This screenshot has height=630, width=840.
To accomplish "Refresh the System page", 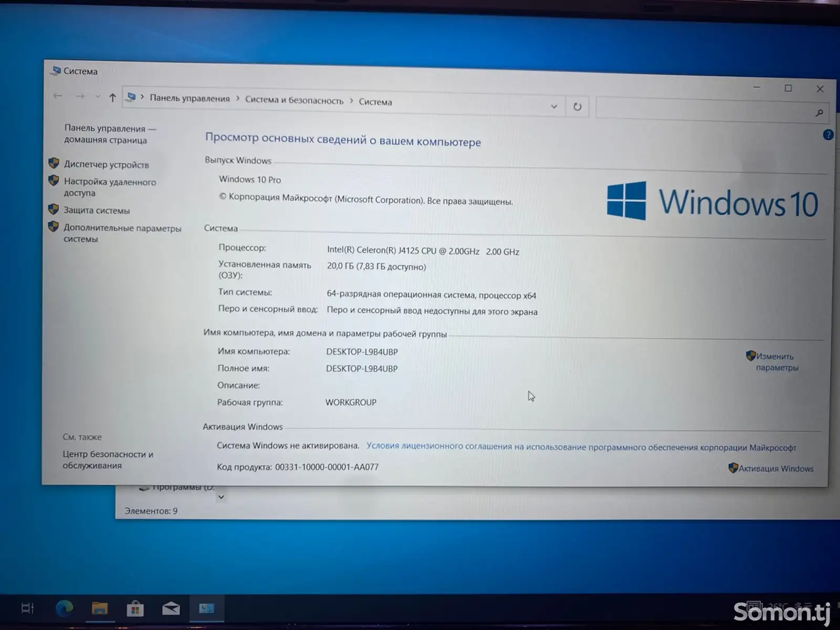I will pos(577,107).
